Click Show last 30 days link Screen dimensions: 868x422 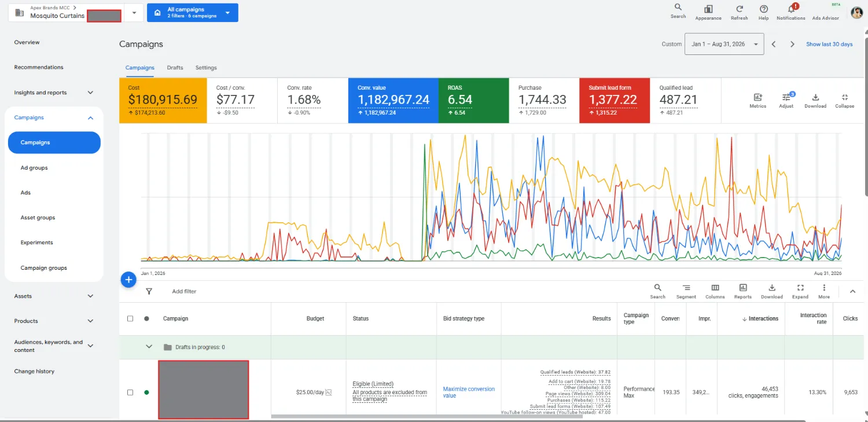tap(829, 44)
